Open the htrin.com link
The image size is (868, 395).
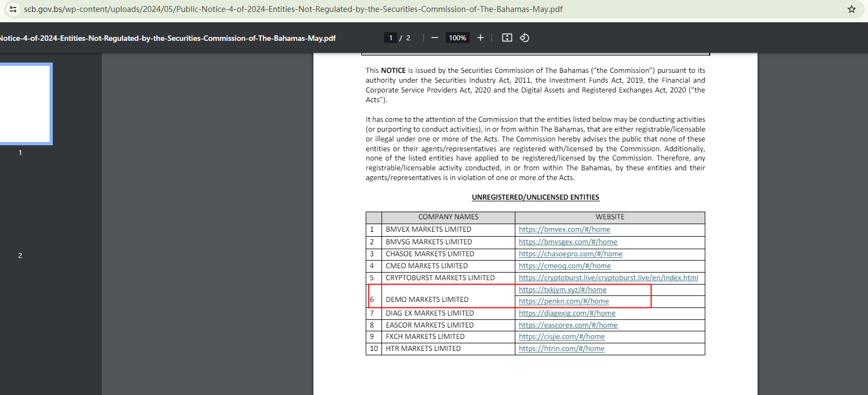click(561, 349)
